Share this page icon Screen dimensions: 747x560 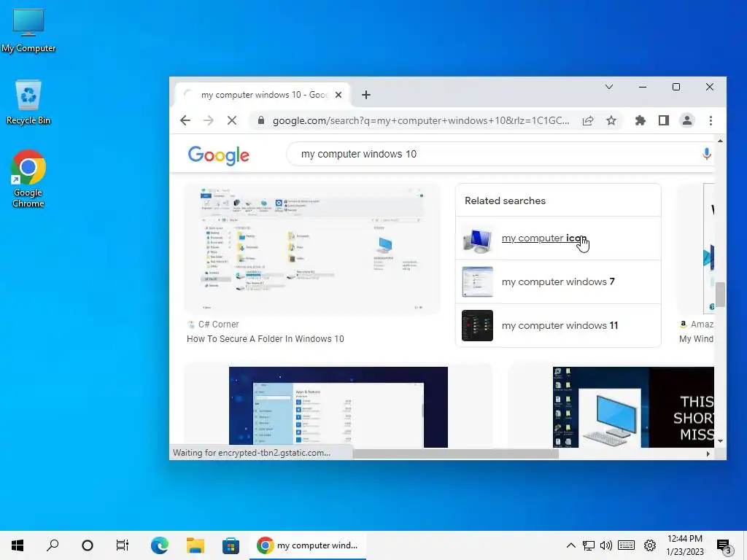[588, 120]
